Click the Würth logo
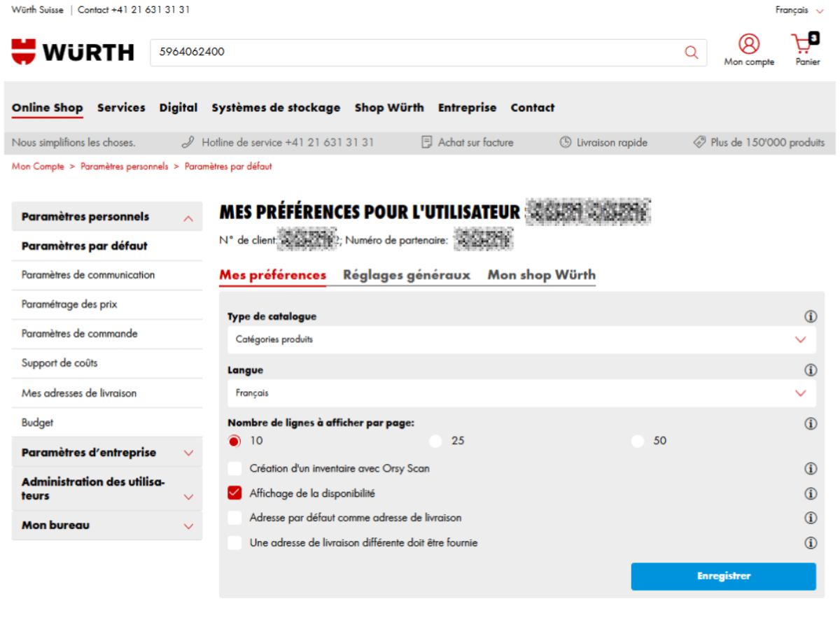The image size is (840, 620). (73, 52)
